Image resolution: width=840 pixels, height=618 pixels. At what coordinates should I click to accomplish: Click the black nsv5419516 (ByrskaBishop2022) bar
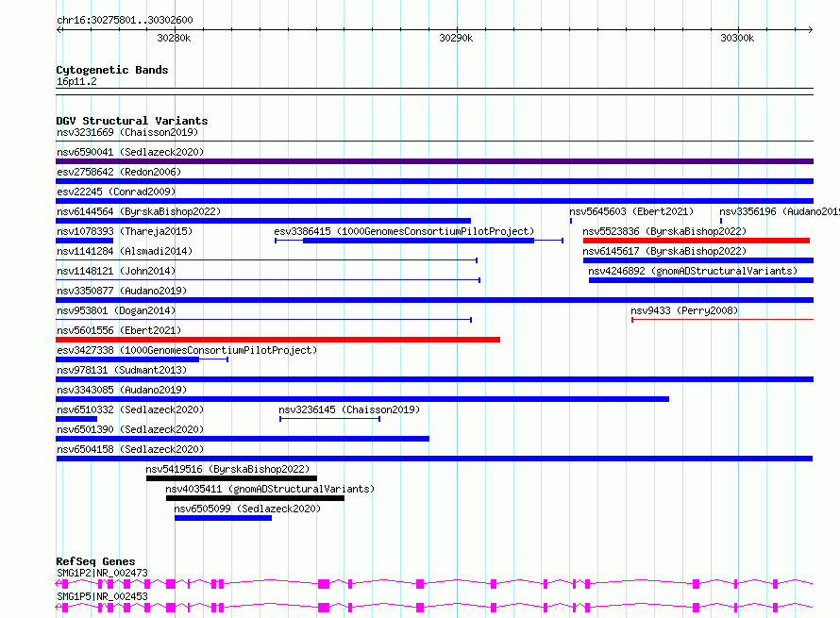pyautogui.click(x=231, y=478)
